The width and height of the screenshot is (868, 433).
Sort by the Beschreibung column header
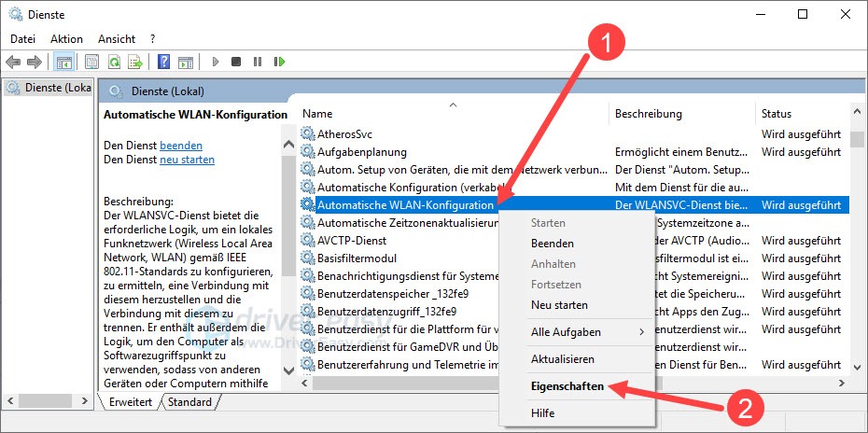coord(682,114)
